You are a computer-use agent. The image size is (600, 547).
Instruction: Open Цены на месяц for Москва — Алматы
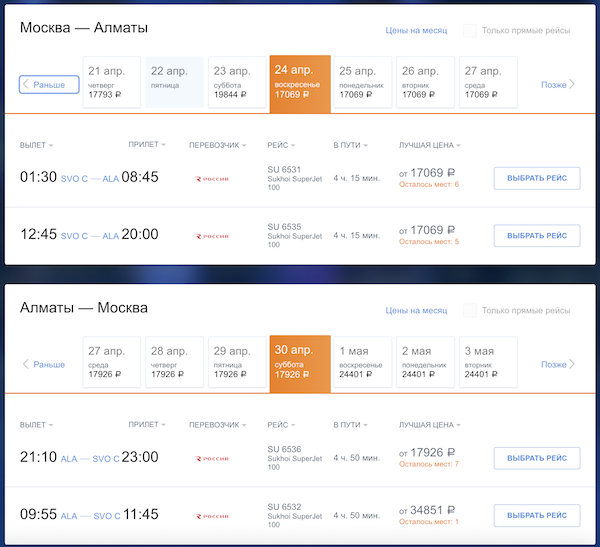[x=416, y=31]
